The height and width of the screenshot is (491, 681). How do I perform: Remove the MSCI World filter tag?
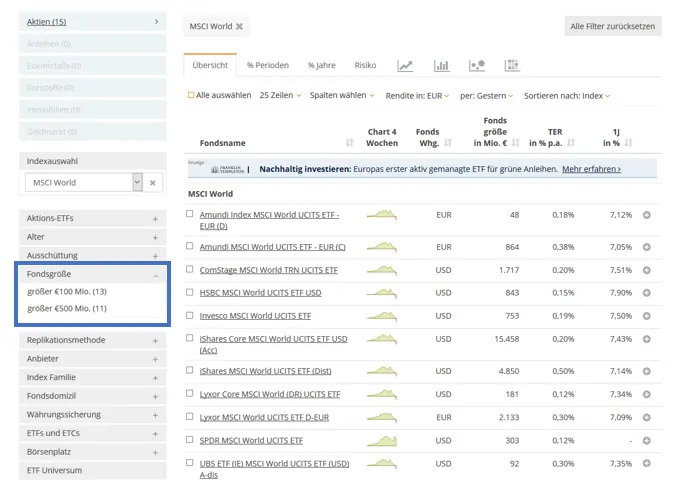click(x=239, y=26)
